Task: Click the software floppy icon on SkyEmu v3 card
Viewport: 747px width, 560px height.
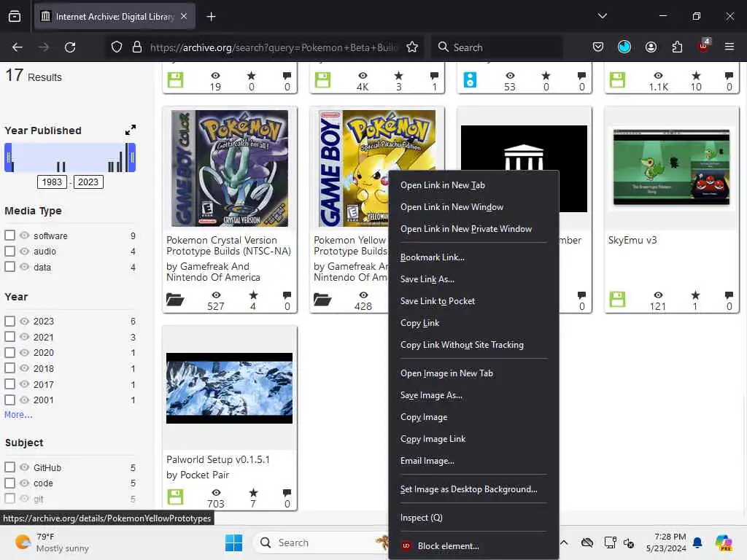Action: (617, 300)
